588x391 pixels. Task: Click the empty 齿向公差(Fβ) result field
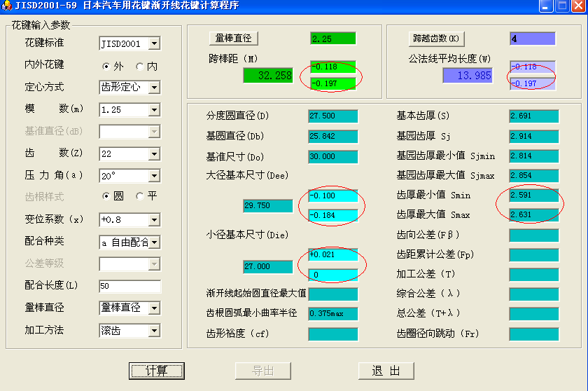point(534,235)
